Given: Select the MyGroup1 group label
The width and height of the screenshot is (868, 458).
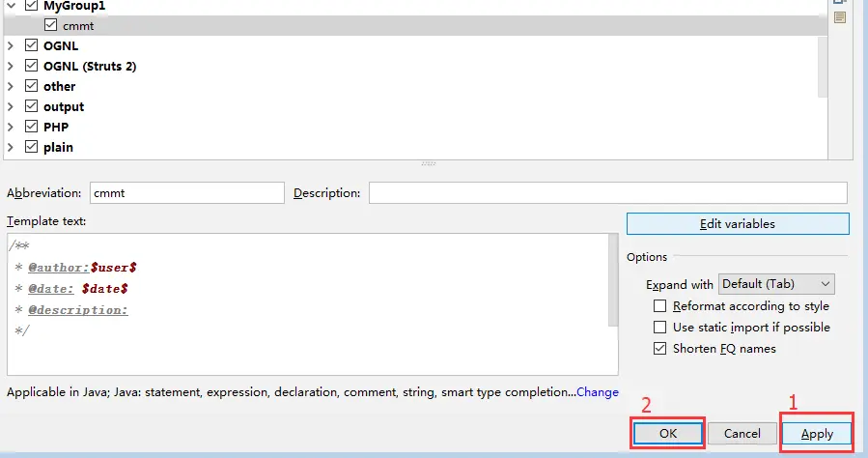Looking at the screenshot, I should point(74,6).
